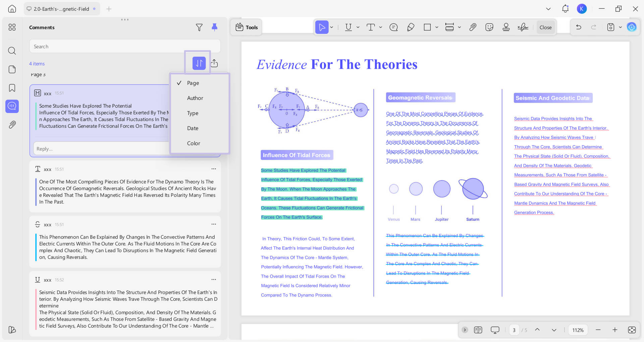The image size is (644, 342).
Task: Sort comments by Color
Action: click(x=200, y=143)
